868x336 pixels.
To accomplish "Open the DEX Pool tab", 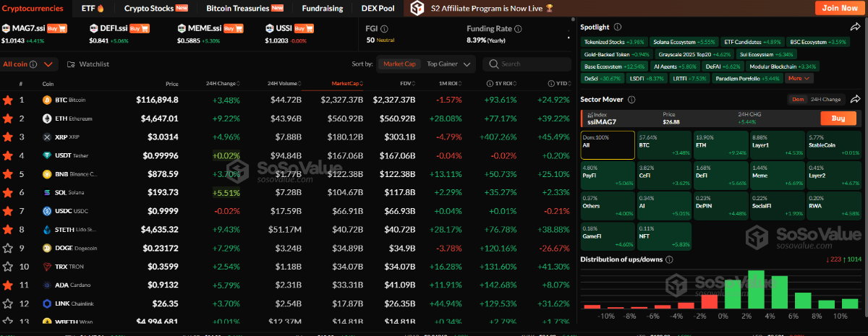I will (378, 8).
